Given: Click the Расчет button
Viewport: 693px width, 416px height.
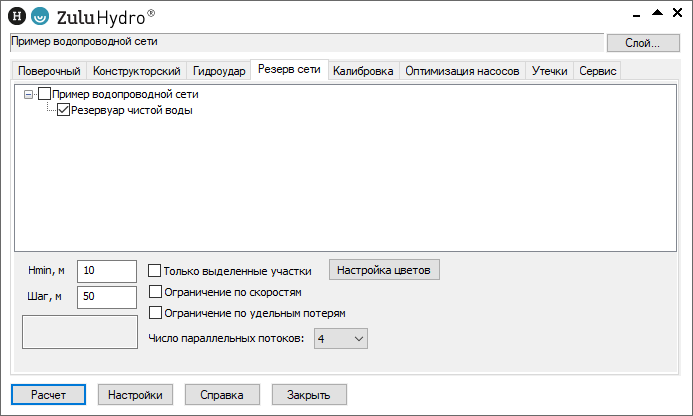Looking at the screenshot, I should [x=48, y=394].
